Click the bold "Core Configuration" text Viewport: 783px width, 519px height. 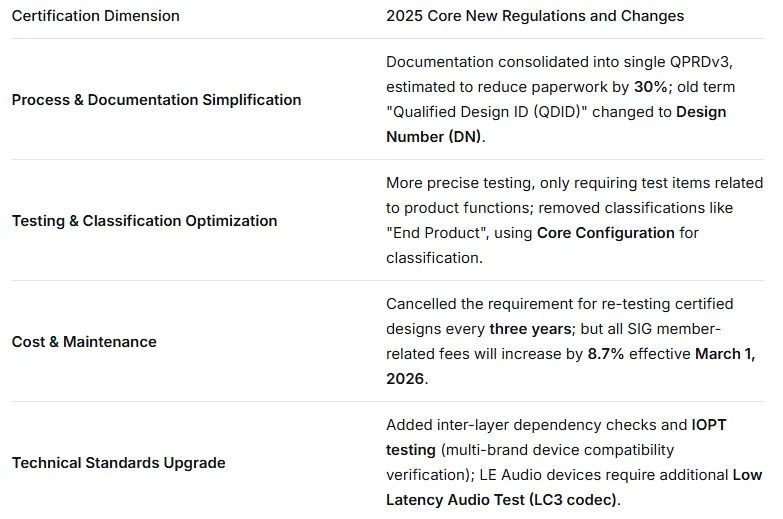605,233
